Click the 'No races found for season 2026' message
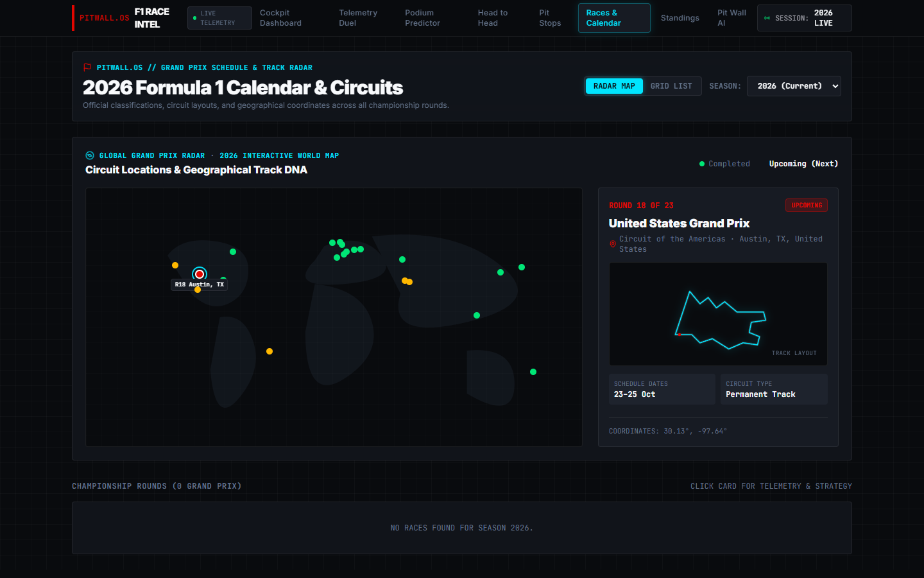This screenshot has height=578, width=924. (462, 528)
